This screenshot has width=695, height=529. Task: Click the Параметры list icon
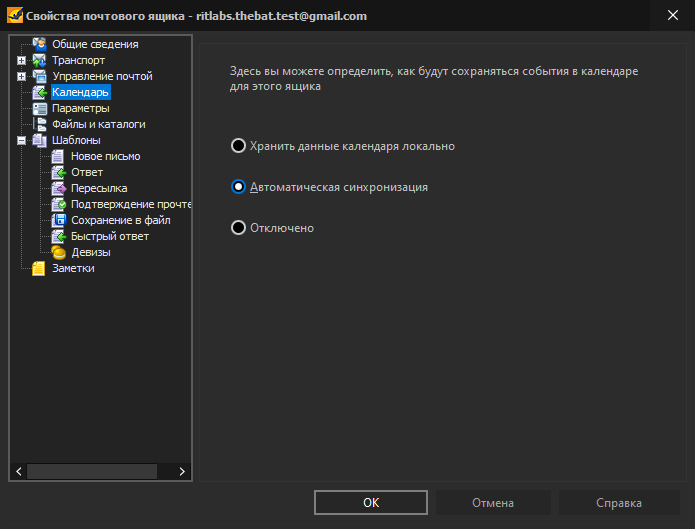click(x=39, y=108)
